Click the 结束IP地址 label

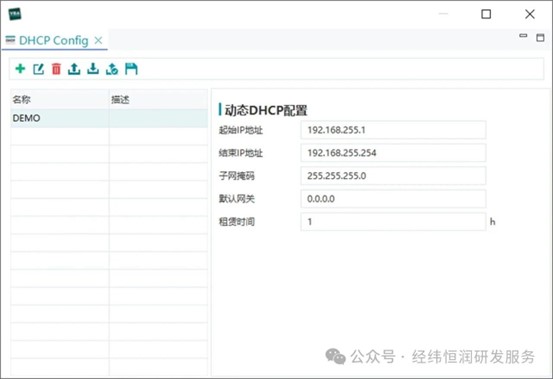tap(241, 153)
